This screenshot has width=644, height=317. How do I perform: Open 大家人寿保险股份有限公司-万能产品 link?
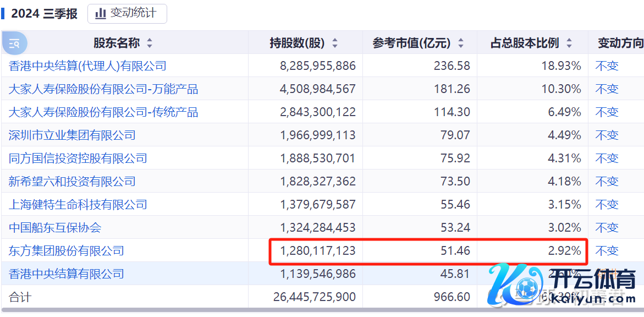tap(103, 89)
